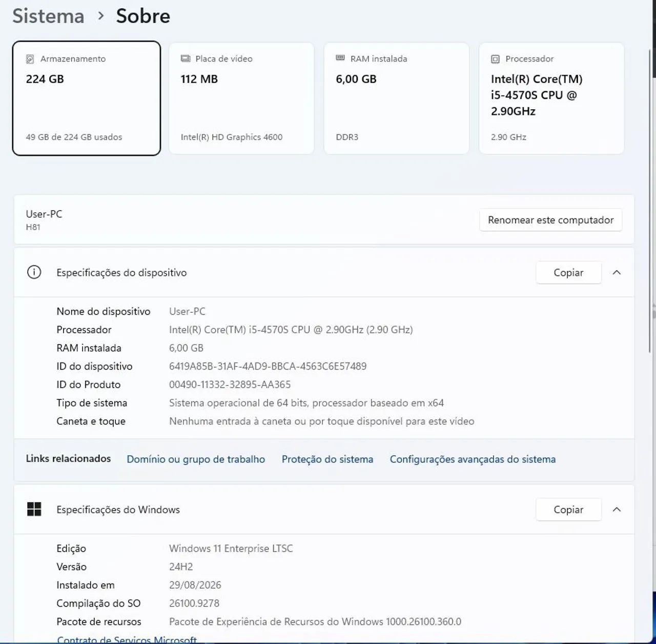Select the ID do dispositivo value 6419A85B-31AF-4AD9-BBCA-4563C6E57489
Image resolution: width=656 pixels, height=644 pixels.
(x=268, y=366)
